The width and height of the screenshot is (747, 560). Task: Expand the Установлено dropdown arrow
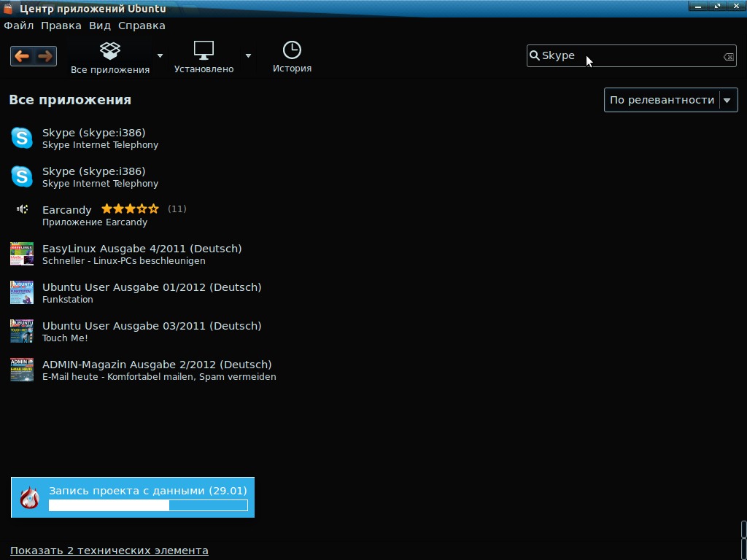[248, 55]
